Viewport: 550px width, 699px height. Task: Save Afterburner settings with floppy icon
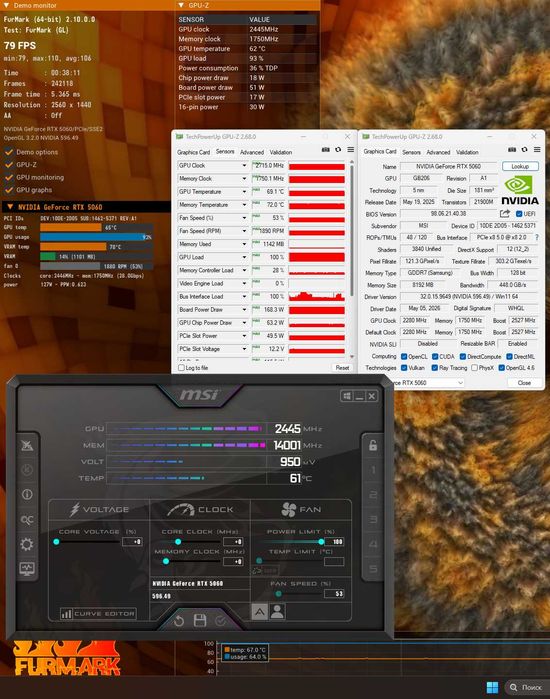pos(200,620)
